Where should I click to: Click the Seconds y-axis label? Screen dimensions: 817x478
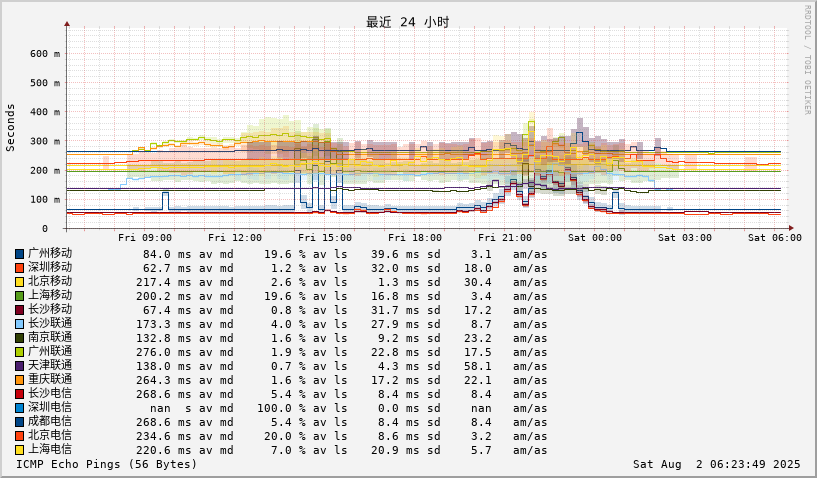[10, 128]
